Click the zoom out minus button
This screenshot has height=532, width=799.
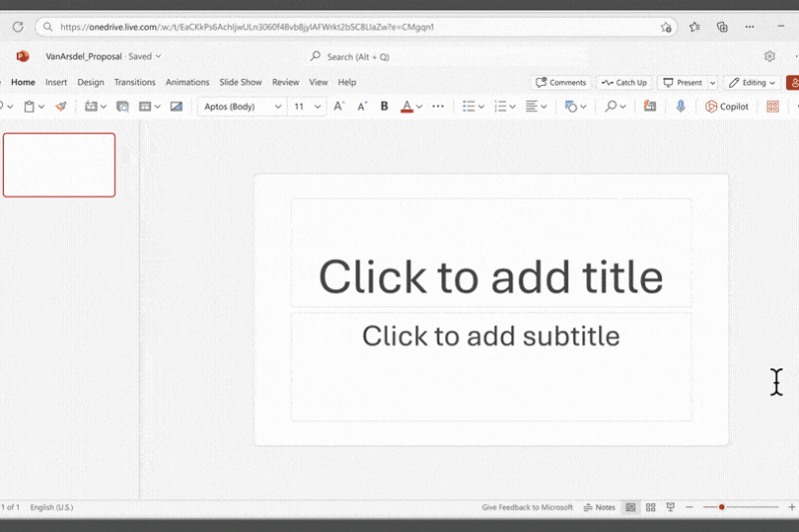coord(689,507)
